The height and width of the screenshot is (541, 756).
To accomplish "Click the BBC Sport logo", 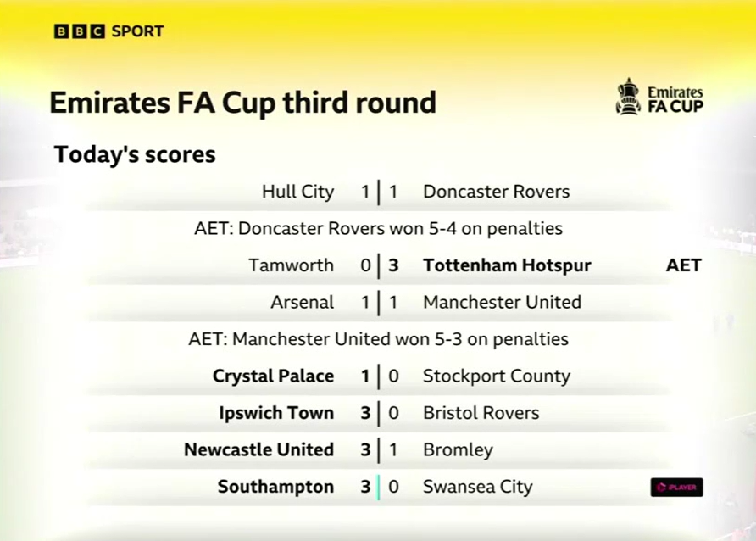I will coord(108,31).
